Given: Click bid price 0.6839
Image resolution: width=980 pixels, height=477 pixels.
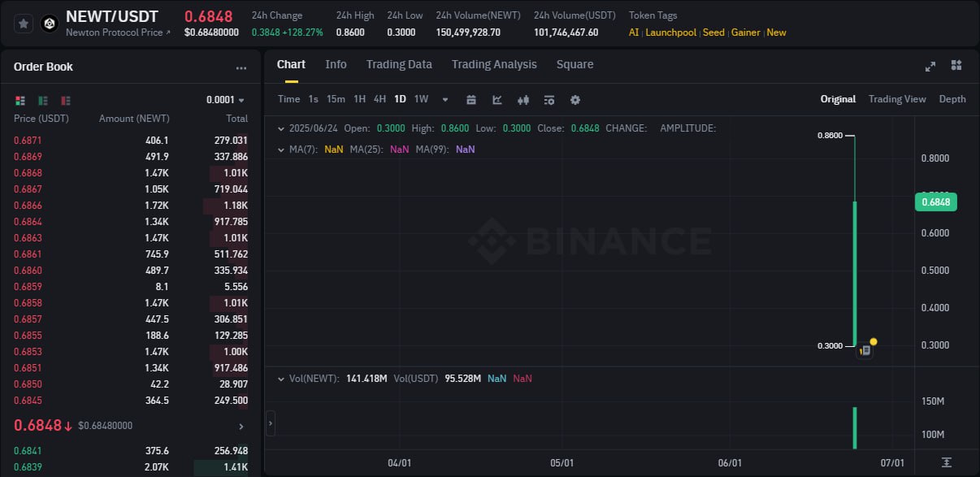Looking at the screenshot, I should [28, 467].
